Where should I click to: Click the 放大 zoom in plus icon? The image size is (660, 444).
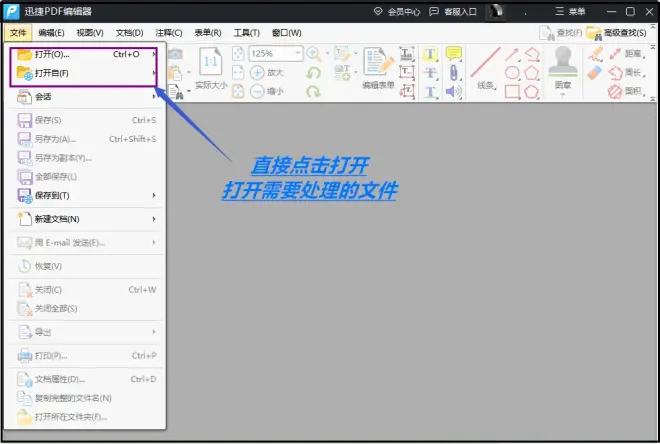point(257,72)
